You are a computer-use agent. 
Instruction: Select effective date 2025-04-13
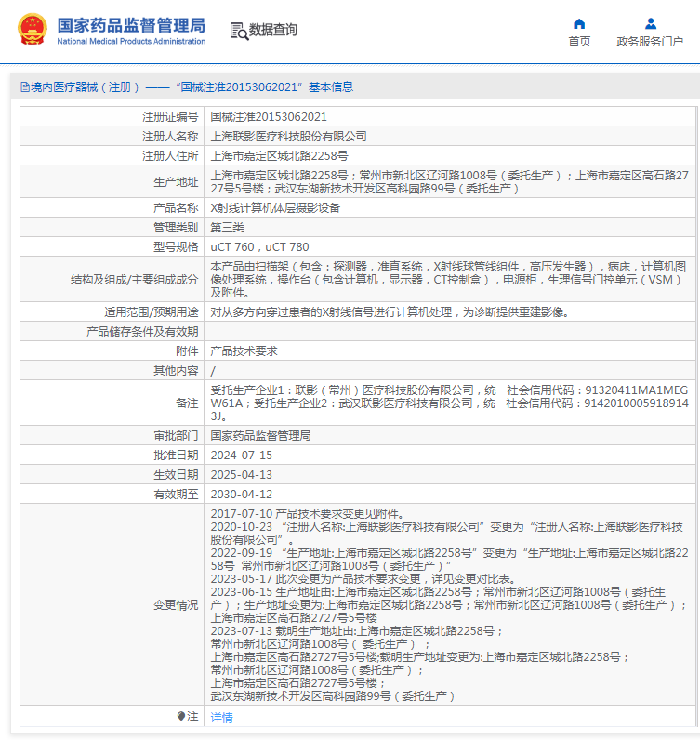click(241, 475)
